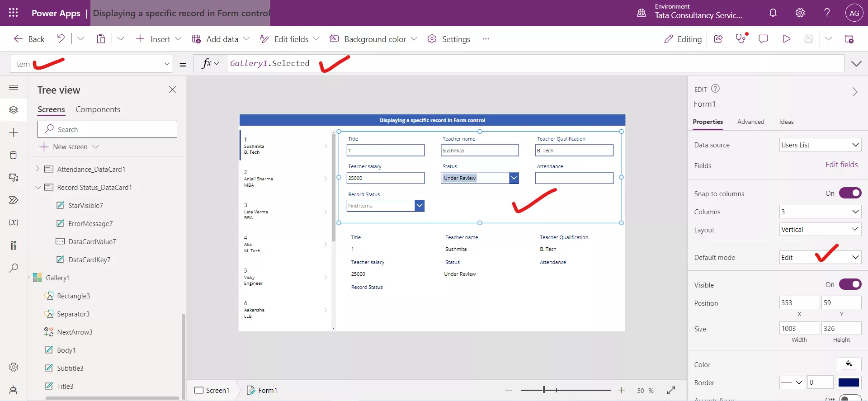Open the Default mode Edit dropdown
This screenshot has height=401, width=868.
(x=820, y=257)
